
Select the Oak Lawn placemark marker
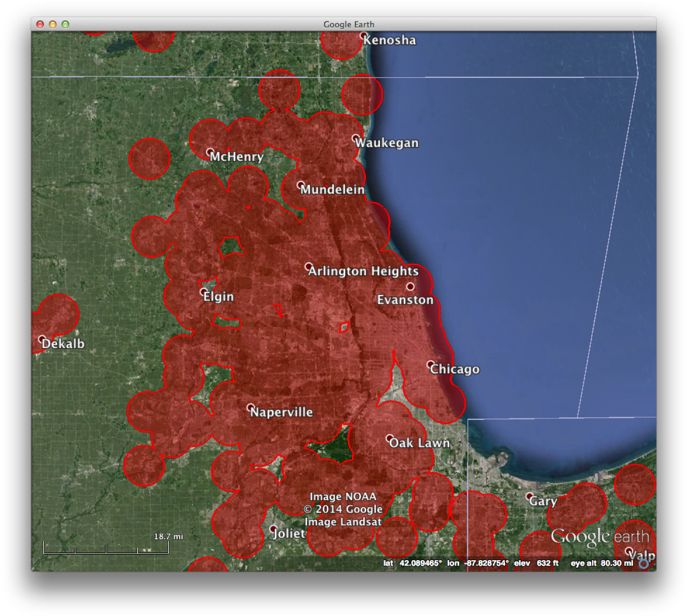389,438
